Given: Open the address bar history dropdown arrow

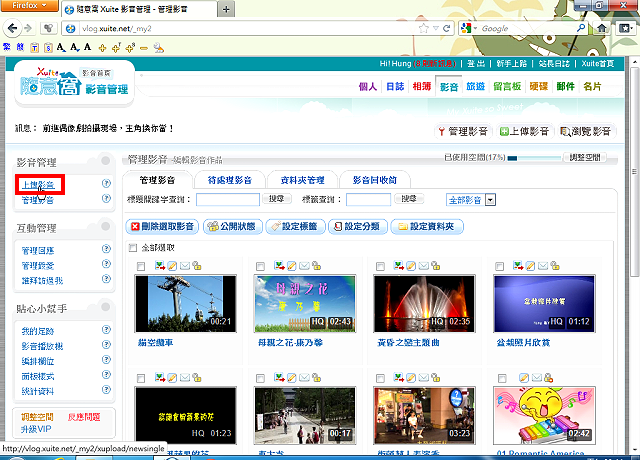Looking at the screenshot, I should click(x=436, y=29).
